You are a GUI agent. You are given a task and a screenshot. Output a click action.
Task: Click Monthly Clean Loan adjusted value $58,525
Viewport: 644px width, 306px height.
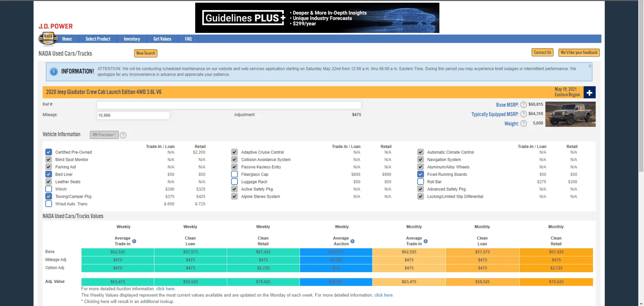point(482,282)
